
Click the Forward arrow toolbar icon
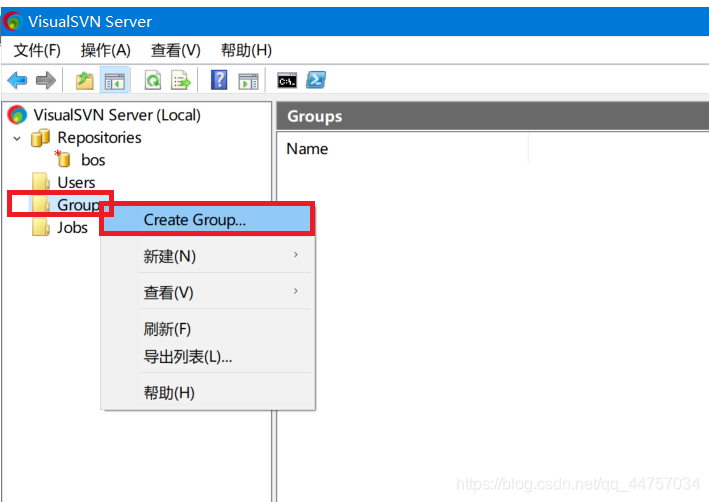[x=46, y=81]
